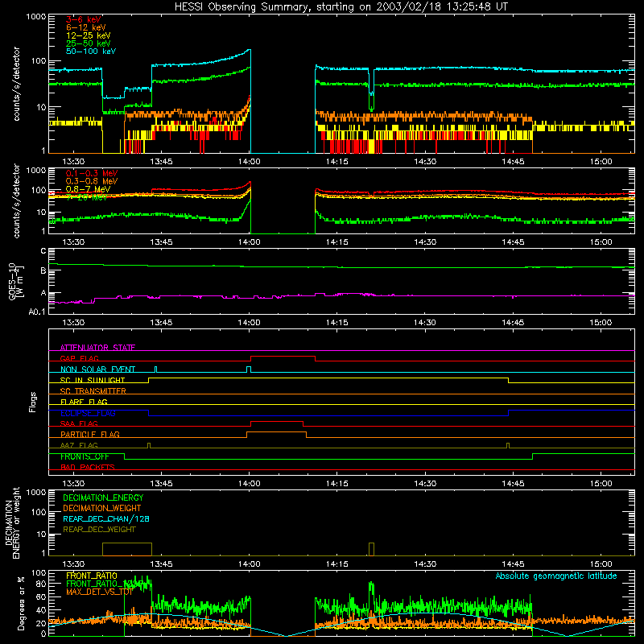644x644 pixels.
Task: Click the A0.1 tick label on the GOES axis
Action: pyautogui.click(x=37, y=312)
